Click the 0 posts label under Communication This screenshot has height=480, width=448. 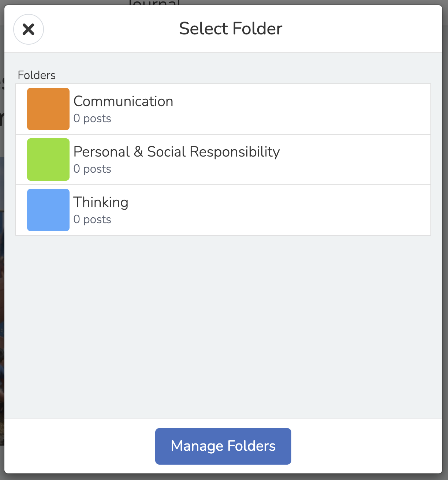93,118
